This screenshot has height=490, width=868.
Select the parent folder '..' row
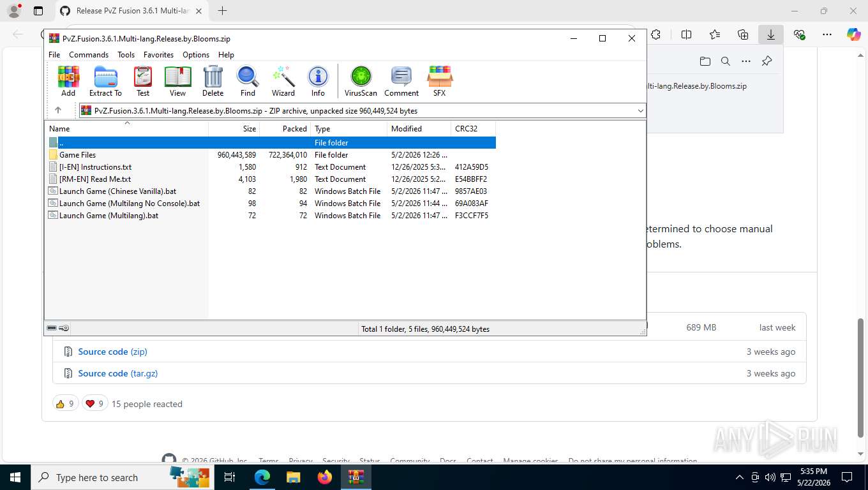pos(271,143)
